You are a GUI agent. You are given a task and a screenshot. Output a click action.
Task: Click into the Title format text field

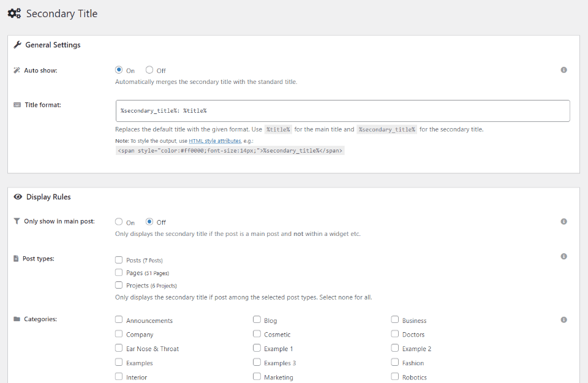tap(342, 111)
